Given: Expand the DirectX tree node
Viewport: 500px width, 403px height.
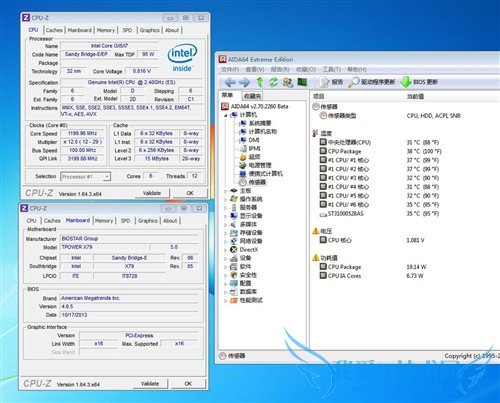Looking at the screenshot, I should pyautogui.click(x=226, y=250).
